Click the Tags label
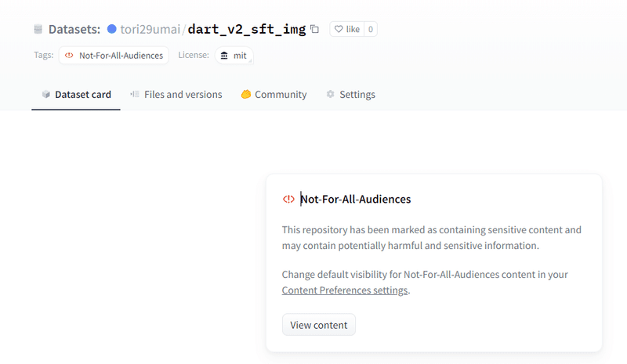Viewport: 627px width, 364px height. 42,56
